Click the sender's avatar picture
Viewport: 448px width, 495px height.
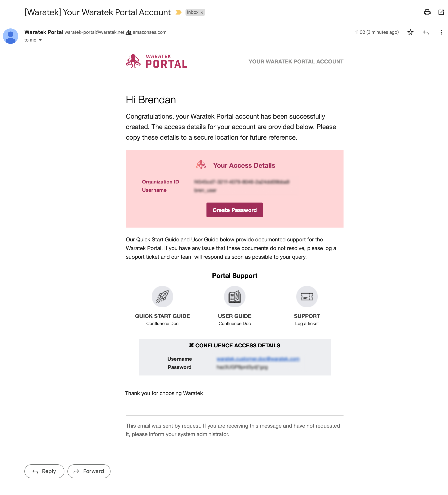11,36
